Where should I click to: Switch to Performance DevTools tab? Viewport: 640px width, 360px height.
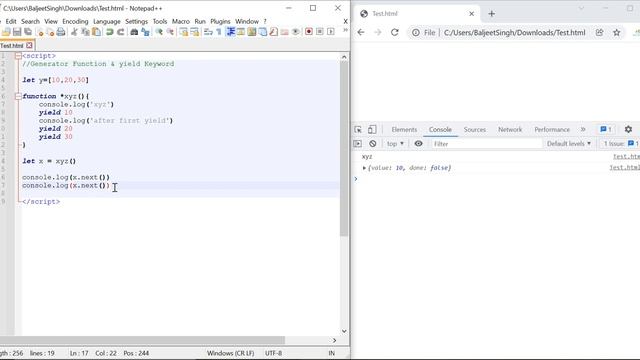click(x=552, y=129)
